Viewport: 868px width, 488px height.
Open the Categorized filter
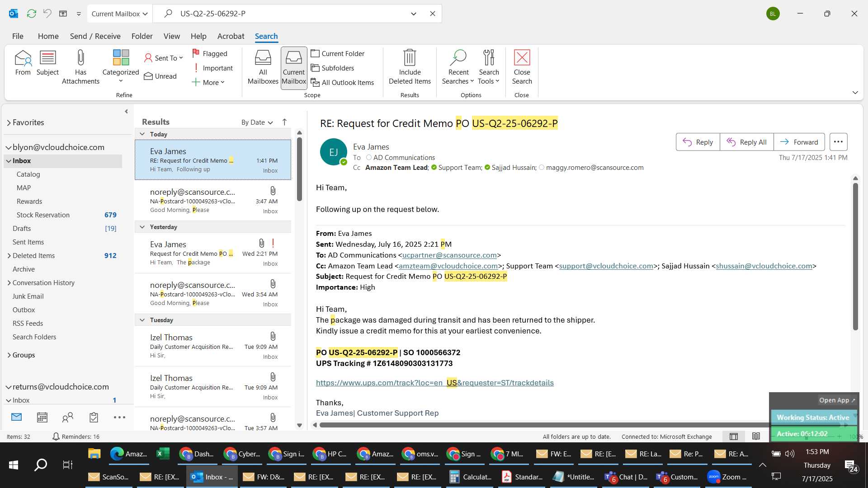pyautogui.click(x=121, y=67)
